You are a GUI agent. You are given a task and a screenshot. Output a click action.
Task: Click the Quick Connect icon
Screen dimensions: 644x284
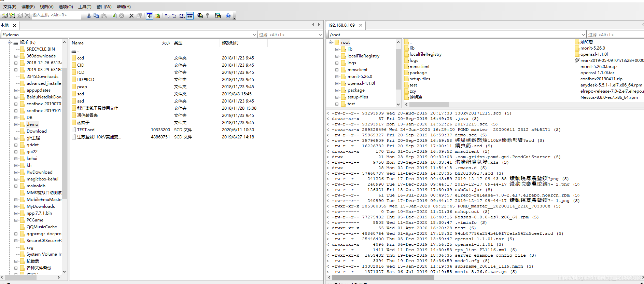[x=12, y=16]
